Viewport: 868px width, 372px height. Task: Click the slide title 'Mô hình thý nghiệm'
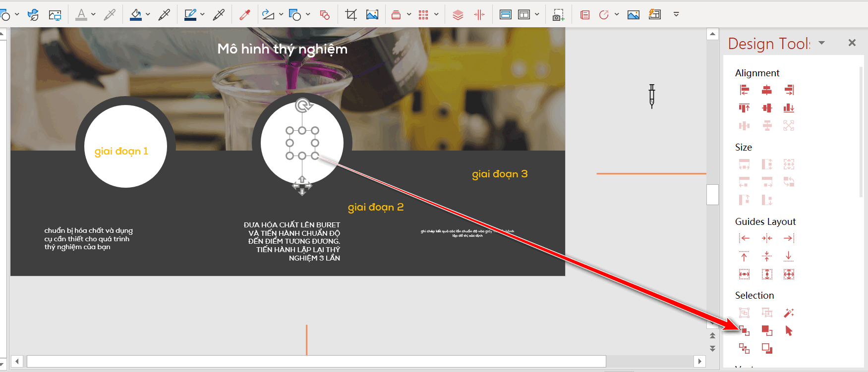(x=283, y=49)
